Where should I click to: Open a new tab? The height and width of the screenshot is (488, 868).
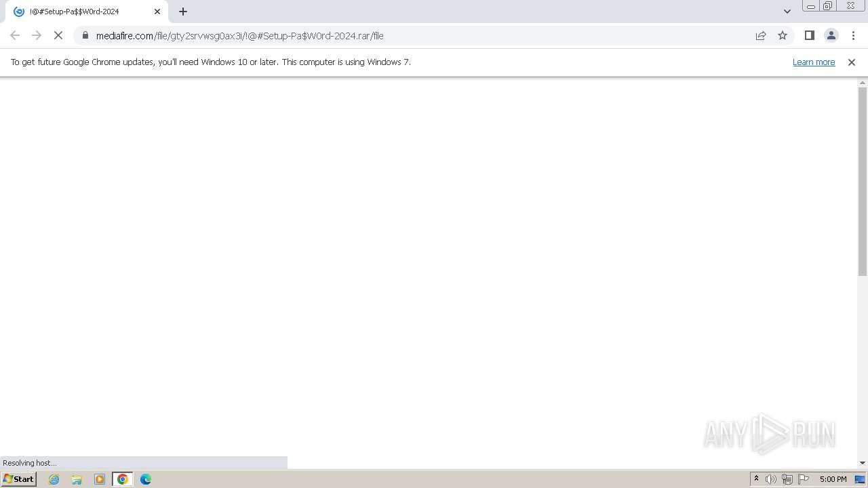(x=183, y=12)
